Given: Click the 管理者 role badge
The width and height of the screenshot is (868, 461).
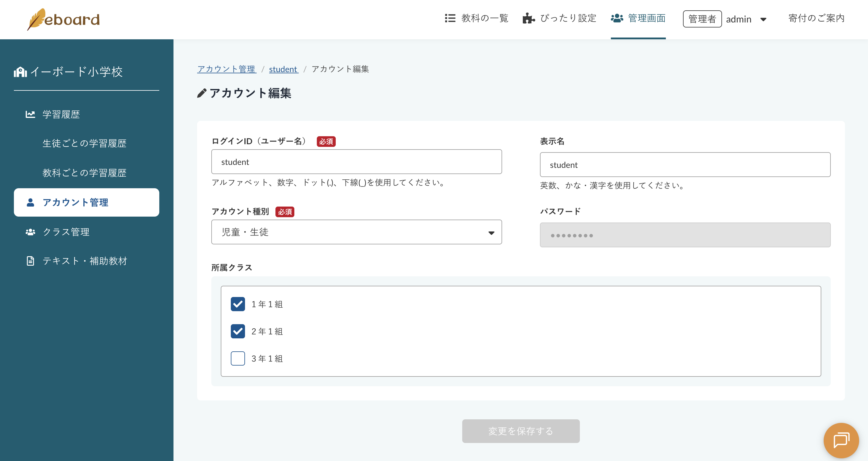Looking at the screenshot, I should pyautogui.click(x=702, y=19).
